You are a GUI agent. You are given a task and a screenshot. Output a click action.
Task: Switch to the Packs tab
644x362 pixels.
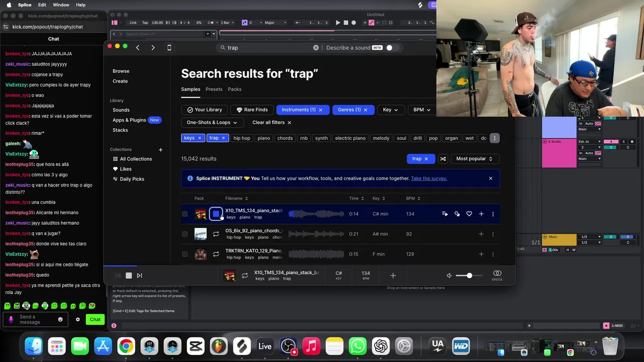coord(234,89)
